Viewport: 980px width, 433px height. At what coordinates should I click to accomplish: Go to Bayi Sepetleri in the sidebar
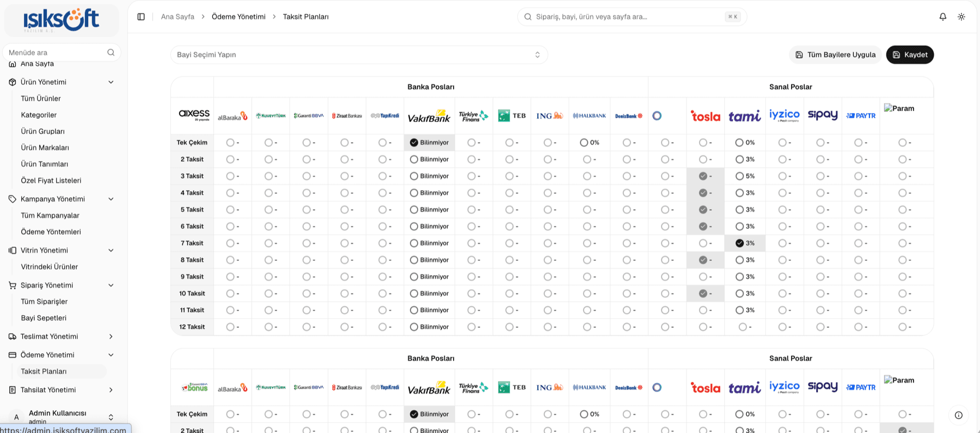click(x=44, y=318)
